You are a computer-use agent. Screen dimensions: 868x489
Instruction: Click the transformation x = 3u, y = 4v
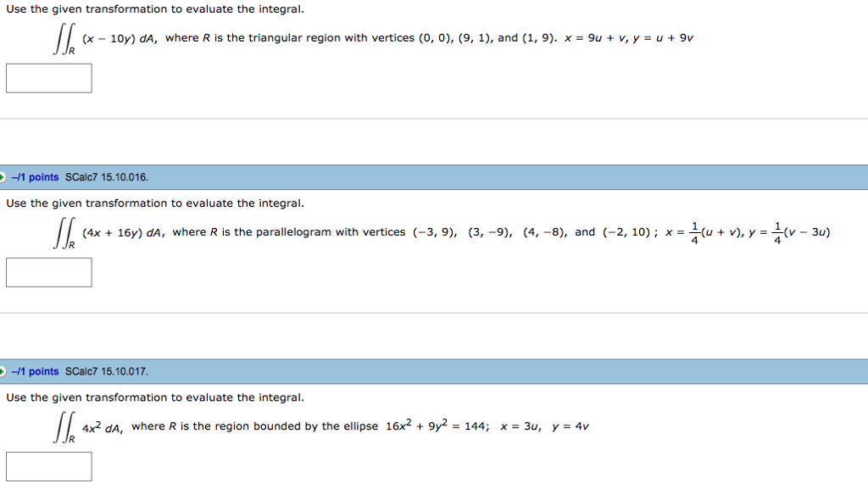click(x=545, y=426)
